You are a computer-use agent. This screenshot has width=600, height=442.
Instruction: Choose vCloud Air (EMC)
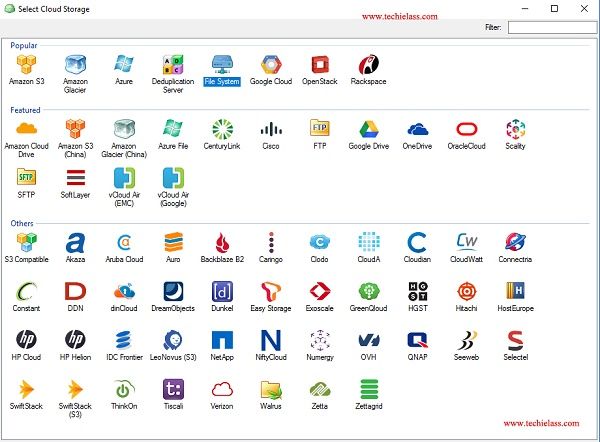click(x=124, y=178)
